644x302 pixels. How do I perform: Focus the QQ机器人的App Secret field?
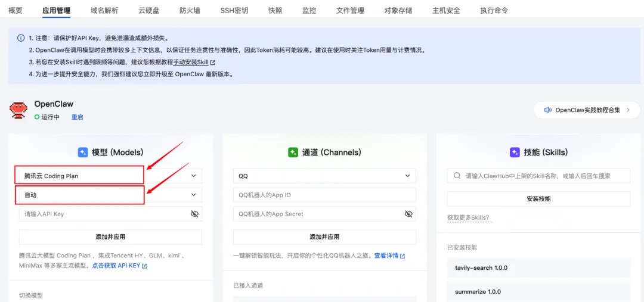click(x=324, y=214)
